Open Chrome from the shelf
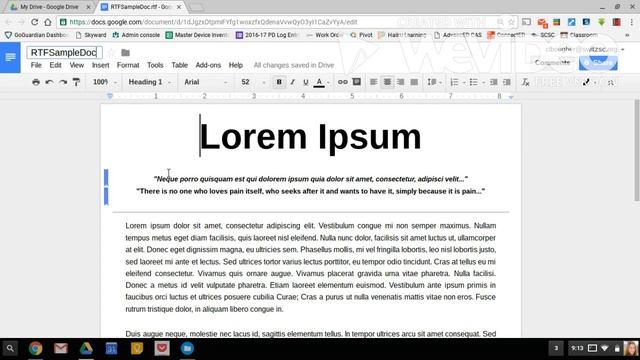Image resolution: width=640 pixels, height=360 pixels. tap(36, 348)
